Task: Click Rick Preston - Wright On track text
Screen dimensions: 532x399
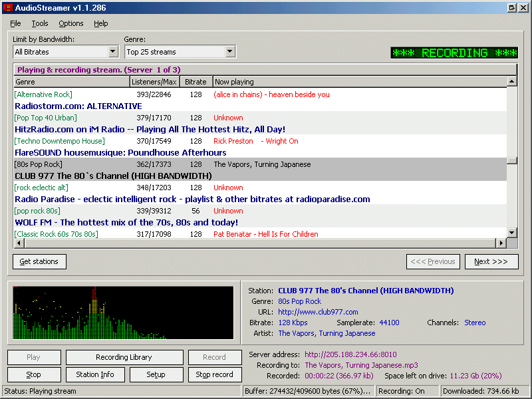Action: 256,141
